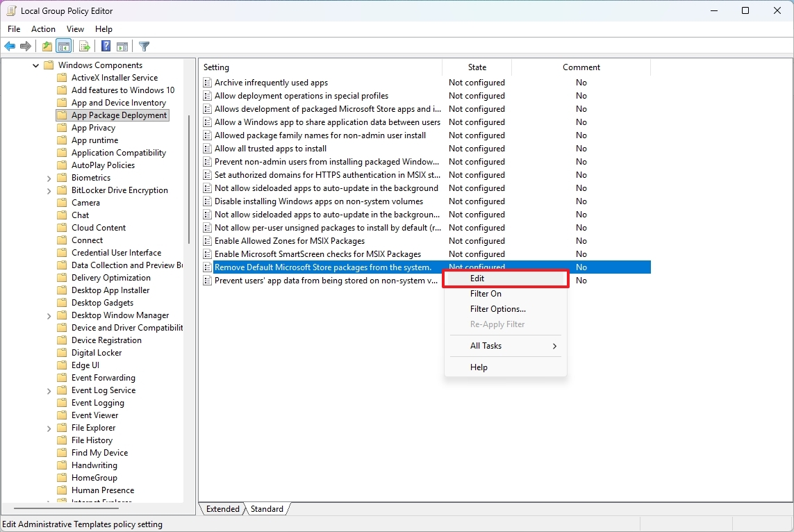This screenshot has height=532, width=794.
Task: Open Help using the question mark icon
Action: coord(105,46)
